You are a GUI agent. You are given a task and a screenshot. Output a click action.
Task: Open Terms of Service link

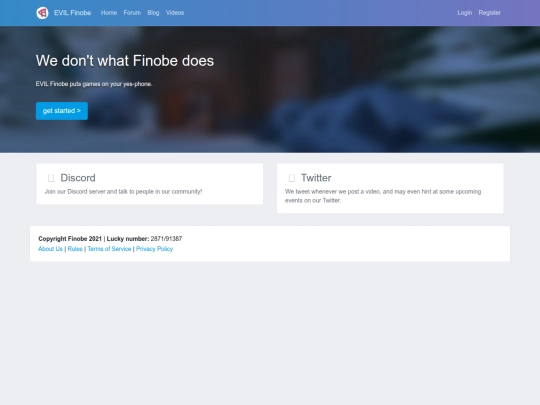pos(109,249)
